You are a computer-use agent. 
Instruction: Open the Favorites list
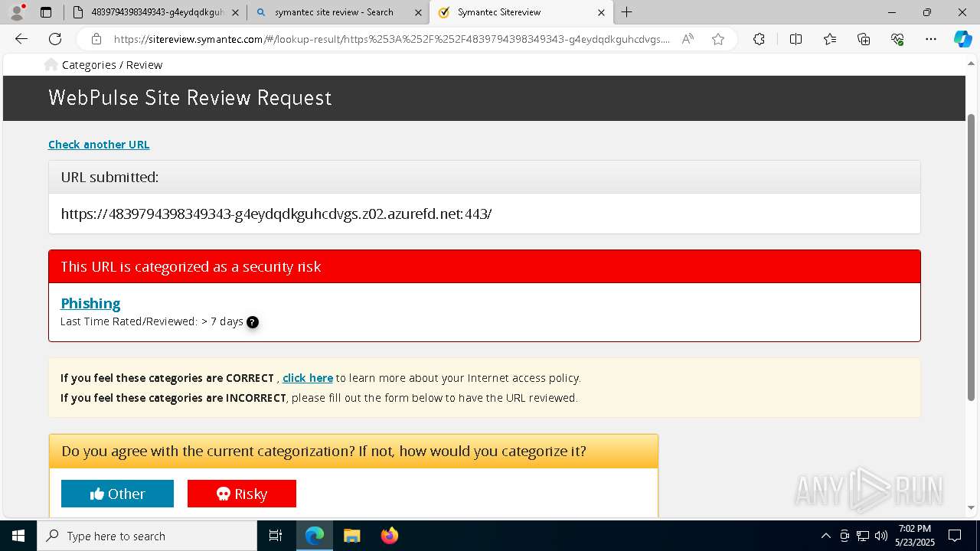[830, 39]
